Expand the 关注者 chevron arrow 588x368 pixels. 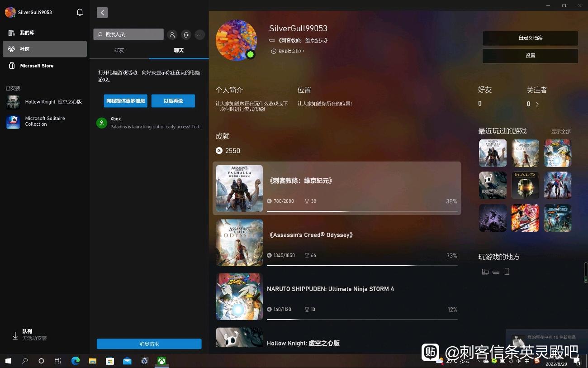click(537, 104)
